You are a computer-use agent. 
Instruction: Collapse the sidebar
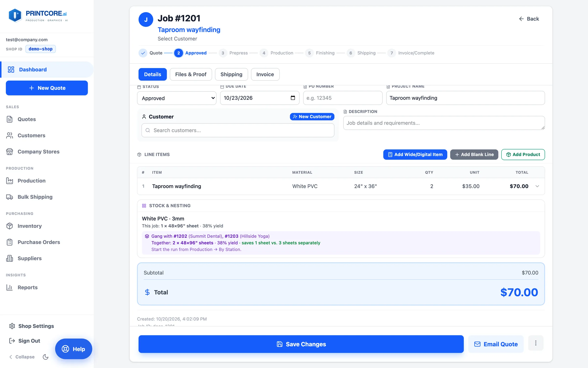point(22,357)
